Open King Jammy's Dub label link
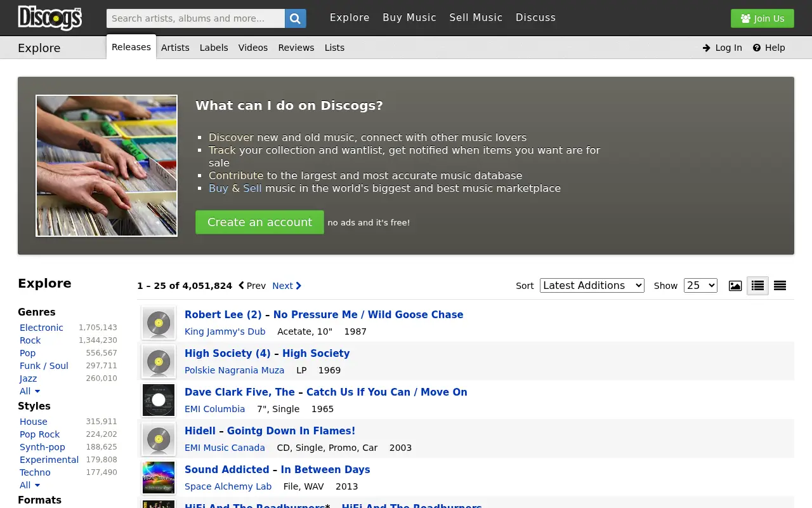 [225, 331]
